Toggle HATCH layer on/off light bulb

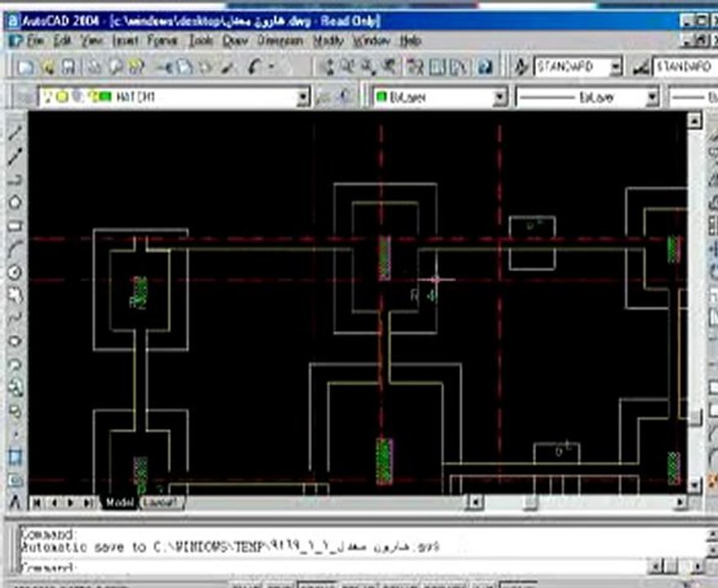tap(50, 96)
